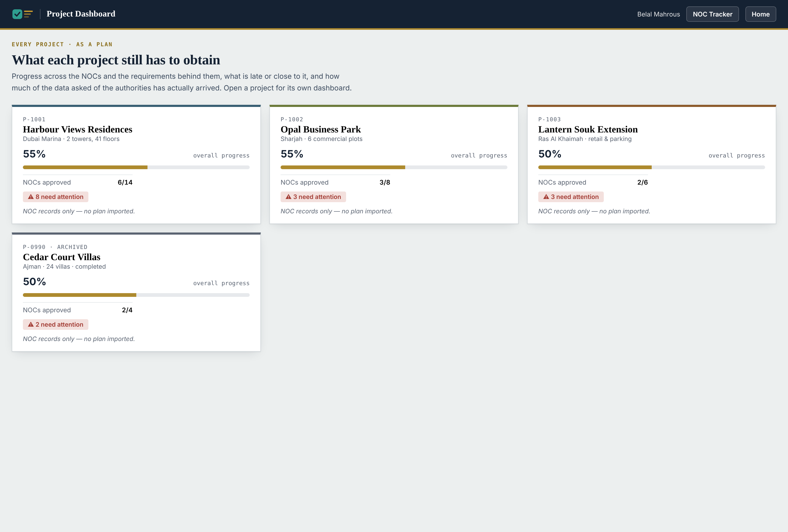The width and height of the screenshot is (788, 532).
Task: Click '3 need attention' on Lantern Souk Extension
Action: point(571,197)
